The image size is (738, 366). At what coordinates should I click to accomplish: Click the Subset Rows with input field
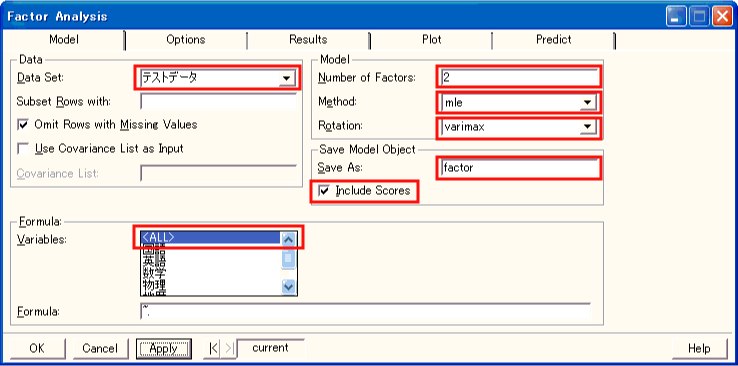(x=218, y=101)
